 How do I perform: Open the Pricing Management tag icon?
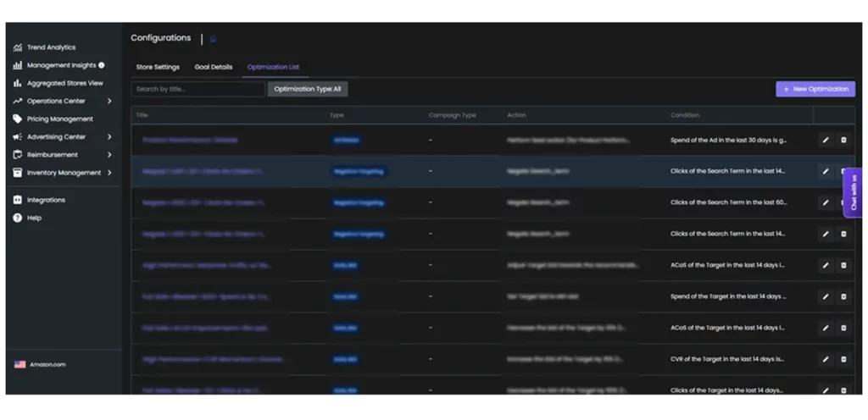point(18,119)
